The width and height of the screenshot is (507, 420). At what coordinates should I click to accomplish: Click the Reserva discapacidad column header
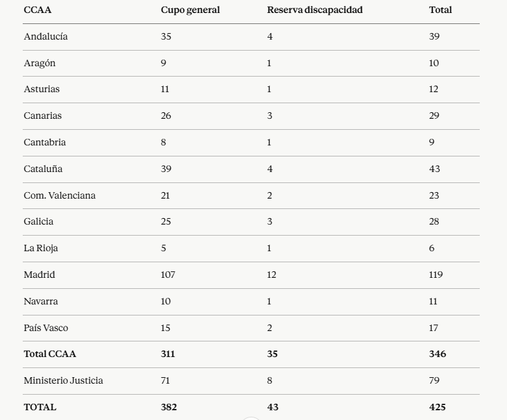click(x=315, y=10)
